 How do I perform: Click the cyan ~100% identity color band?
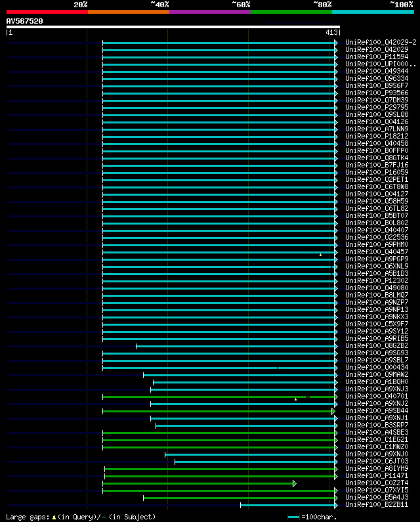click(373, 12)
